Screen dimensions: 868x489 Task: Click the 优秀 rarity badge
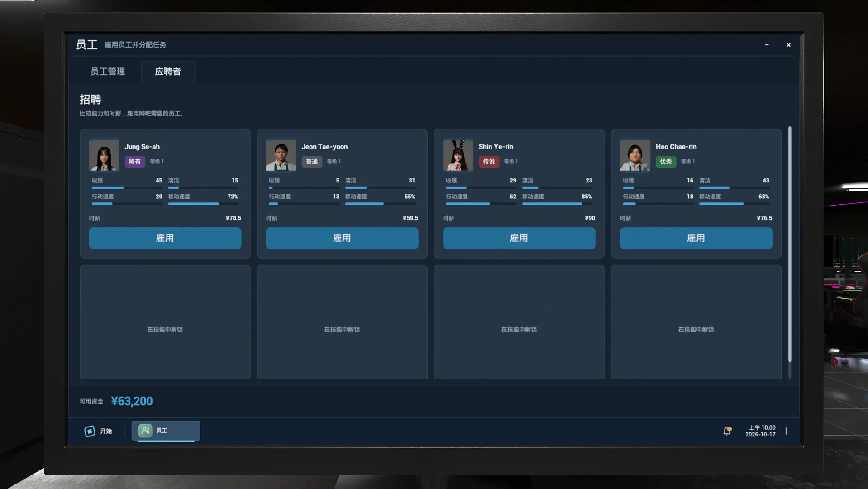click(666, 162)
